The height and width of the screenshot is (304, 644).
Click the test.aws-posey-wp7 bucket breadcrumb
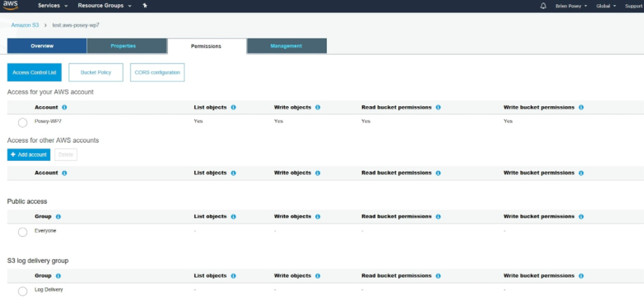(x=76, y=25)
